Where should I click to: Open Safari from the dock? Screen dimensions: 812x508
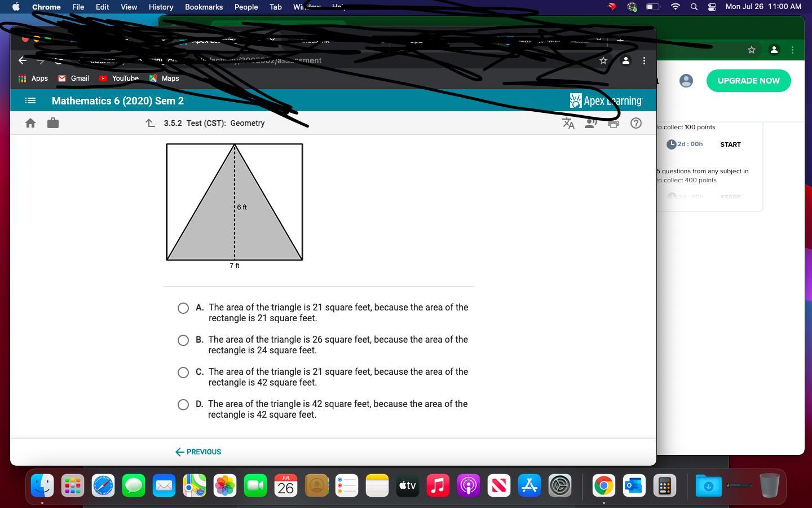pyautogui.click(x=103, y=485)
